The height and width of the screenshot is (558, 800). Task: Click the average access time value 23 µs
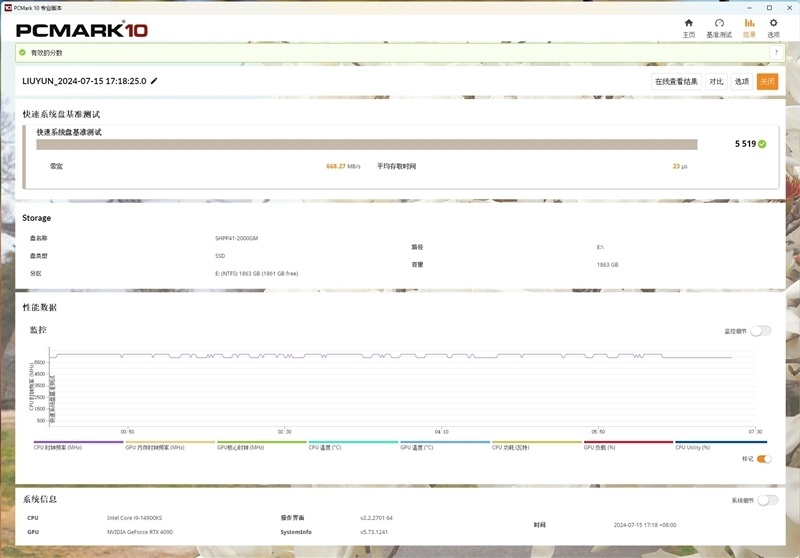pos(680,166)
